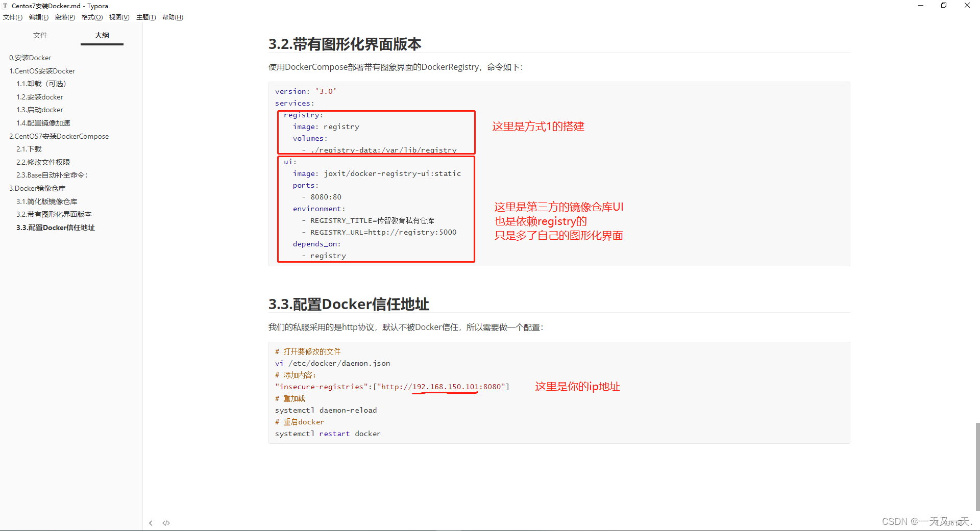
Task: Jump to outline item 0.安装Docker
Action: (30, 58)
